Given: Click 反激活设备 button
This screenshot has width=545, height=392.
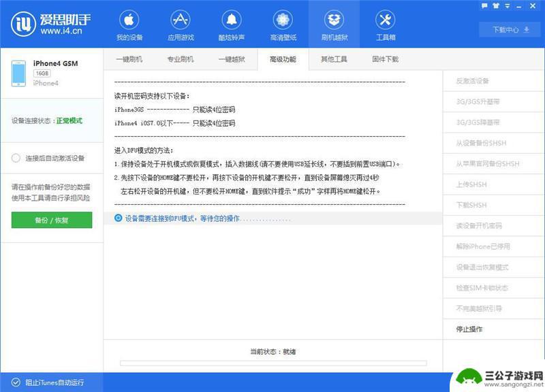Looking at the screenshot, I should (493, 81).
